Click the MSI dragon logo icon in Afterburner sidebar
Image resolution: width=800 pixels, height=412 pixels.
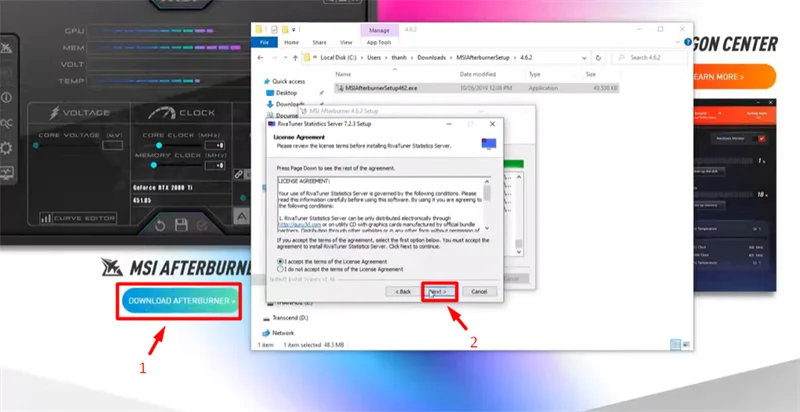[x=6, y=48]
